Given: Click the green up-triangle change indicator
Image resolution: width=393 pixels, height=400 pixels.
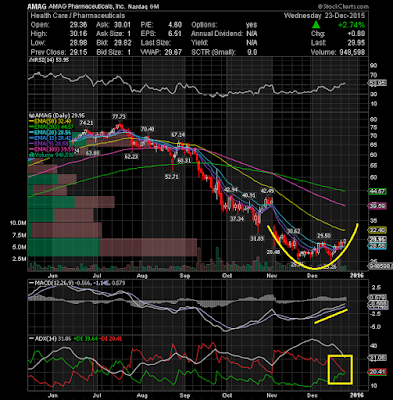Looking at the screenshot, I should [316, 25].
